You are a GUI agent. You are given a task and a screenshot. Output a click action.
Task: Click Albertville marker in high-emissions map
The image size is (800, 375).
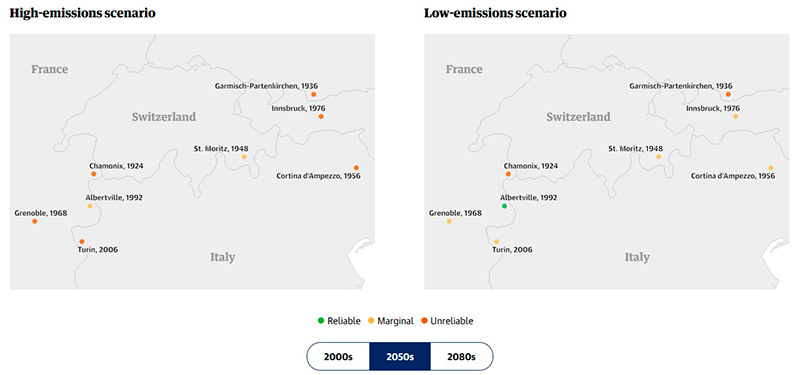tap(90, 206)
